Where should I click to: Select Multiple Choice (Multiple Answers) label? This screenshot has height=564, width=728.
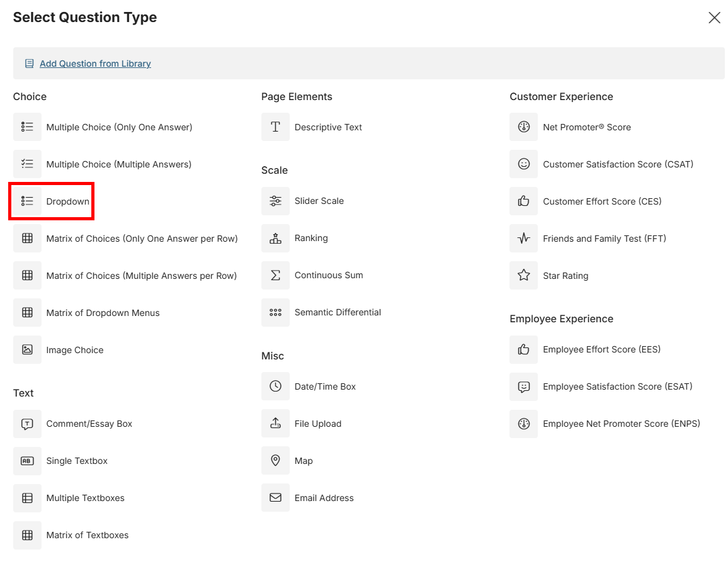coord(119,164)
